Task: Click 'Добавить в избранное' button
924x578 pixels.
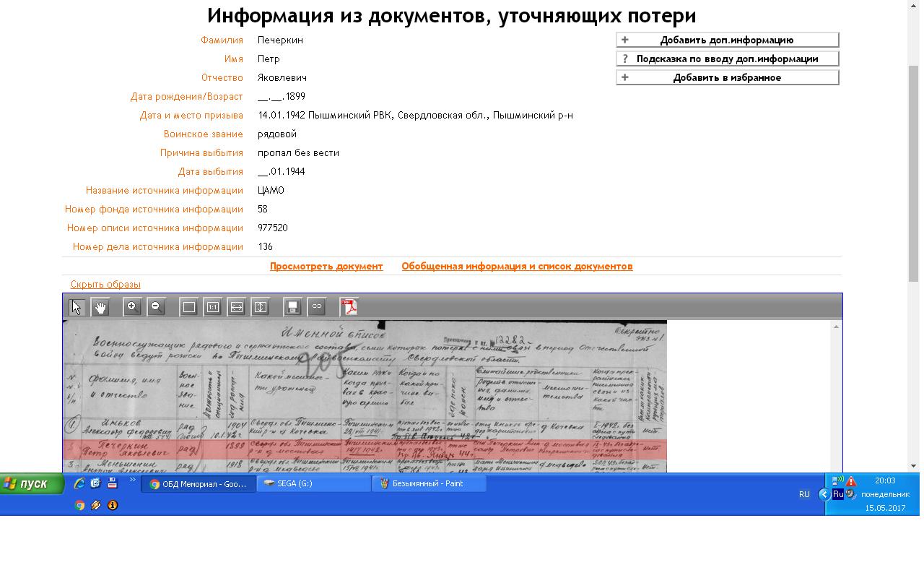Action: coord(727,78)
